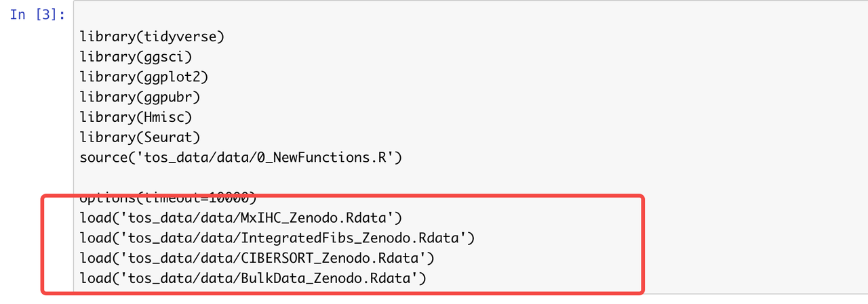This screenshot has height=304, width=868.
Task: Click the partially hidden options(timeout=10000) line
Action: [167, 197]
